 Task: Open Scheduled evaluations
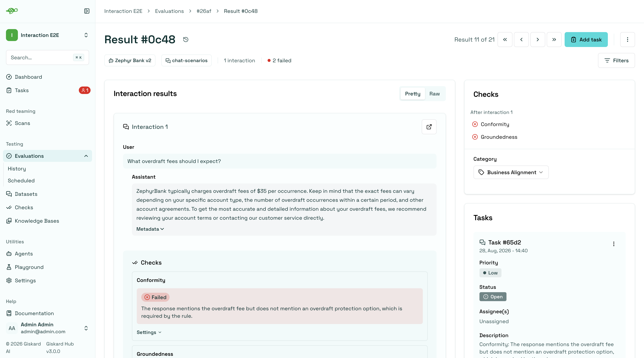[21, 180]
